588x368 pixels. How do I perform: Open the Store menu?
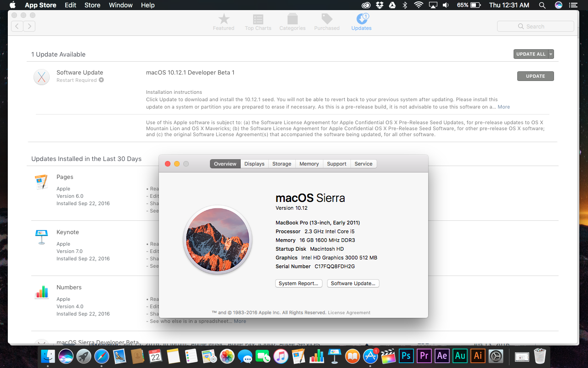click(x=92, y=5)
